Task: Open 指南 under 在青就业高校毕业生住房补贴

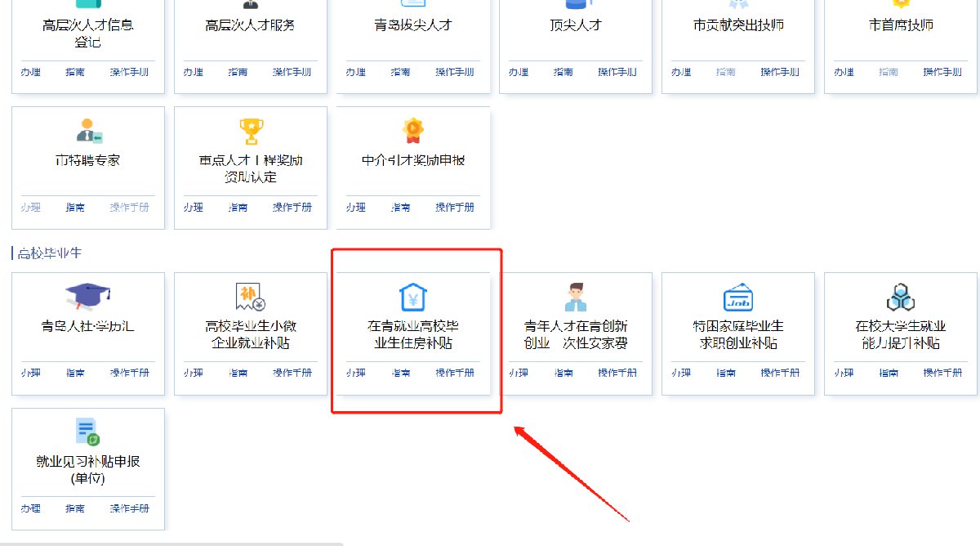Action: click(401, 373)
